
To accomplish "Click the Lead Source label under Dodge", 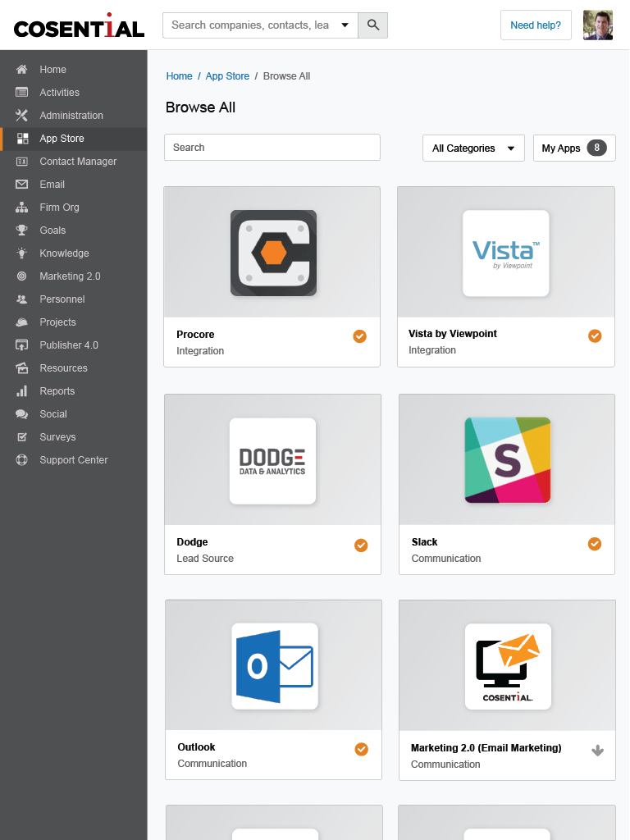I will (x=205, y=558).
